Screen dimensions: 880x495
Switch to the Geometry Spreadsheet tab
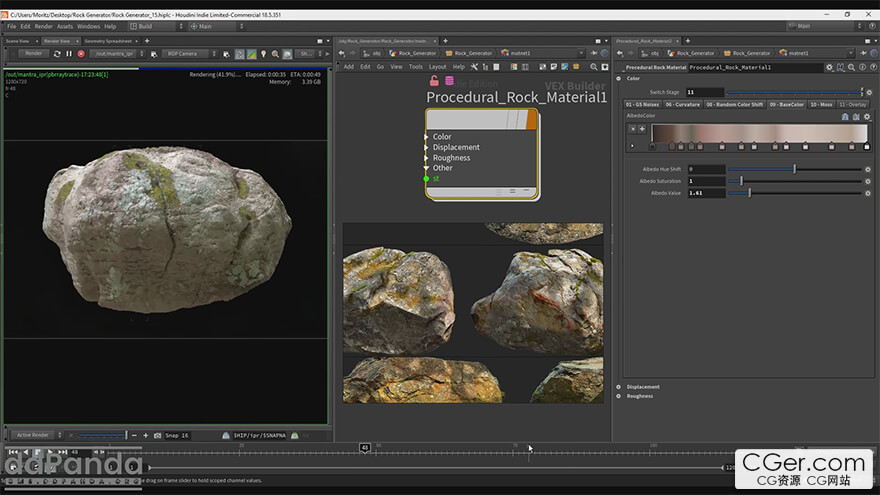[108, 41]
